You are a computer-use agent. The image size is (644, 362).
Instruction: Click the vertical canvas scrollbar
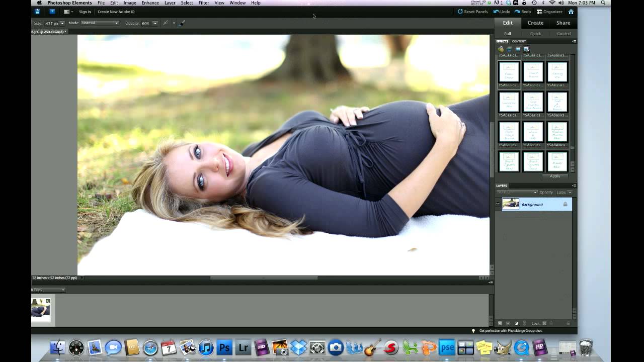pyautogui.click(x=492, y=149)
